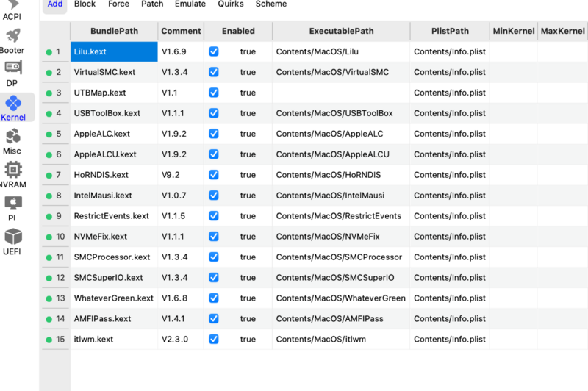Open the DP section icon
The image size is (588, 391).
pos(12,73)
